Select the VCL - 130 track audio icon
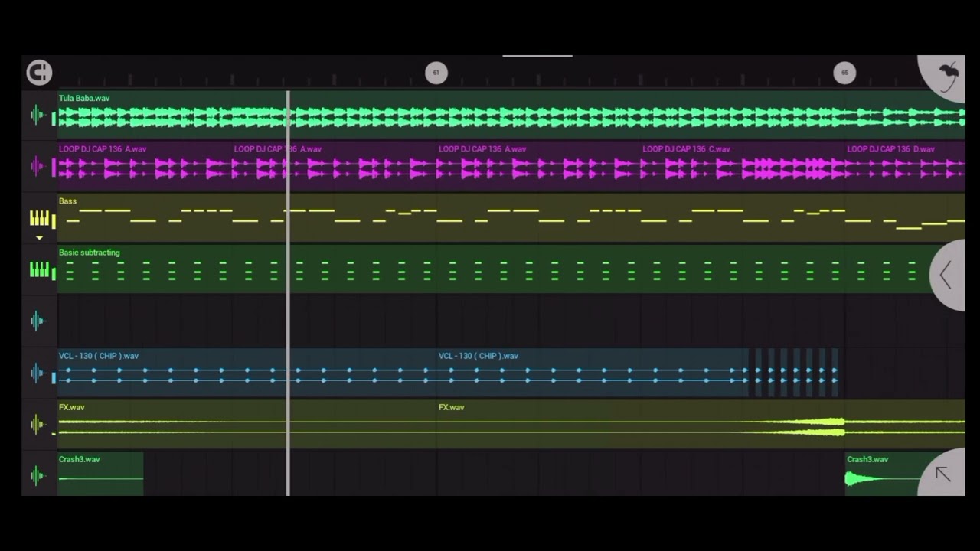The image size is (980, 551). point(38,373)
